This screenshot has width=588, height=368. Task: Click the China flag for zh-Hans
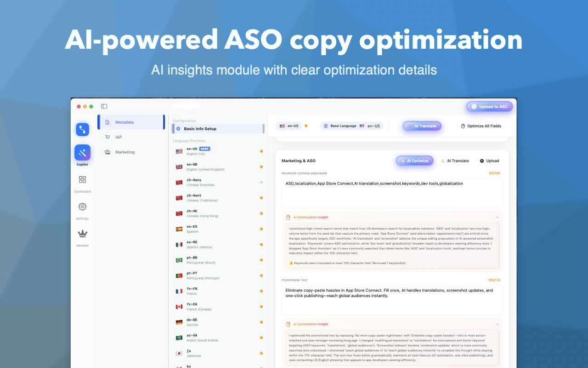tap(179, 183)
